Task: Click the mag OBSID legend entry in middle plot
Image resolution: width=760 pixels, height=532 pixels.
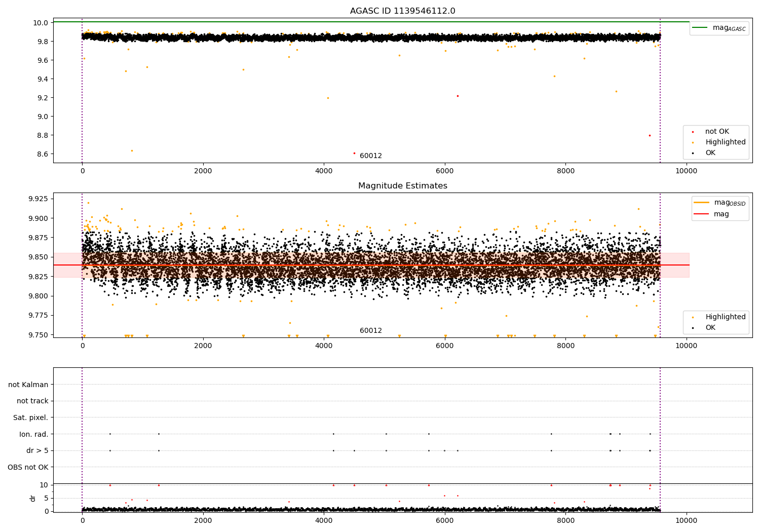Action: point(719,203)
